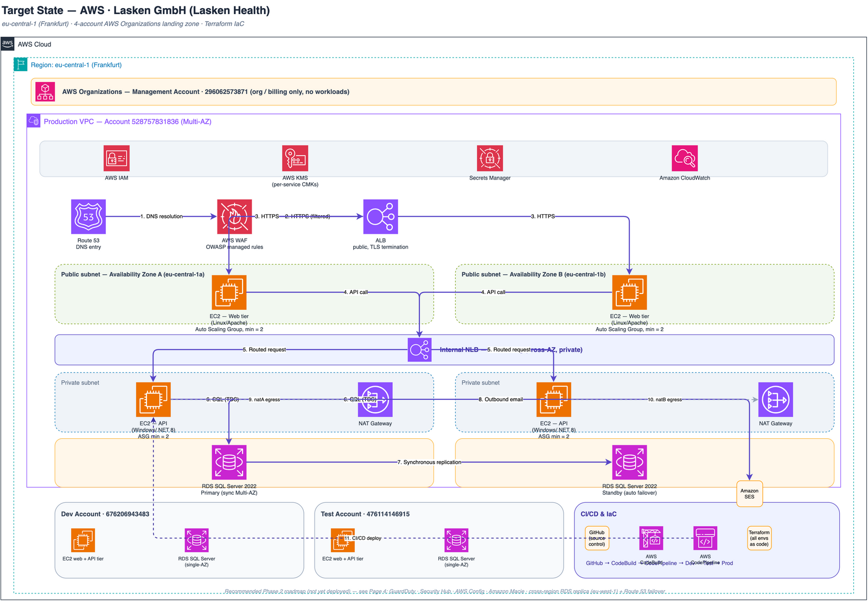
Task: Click the '10. natB egress' edge label
Action: point(665,400)
